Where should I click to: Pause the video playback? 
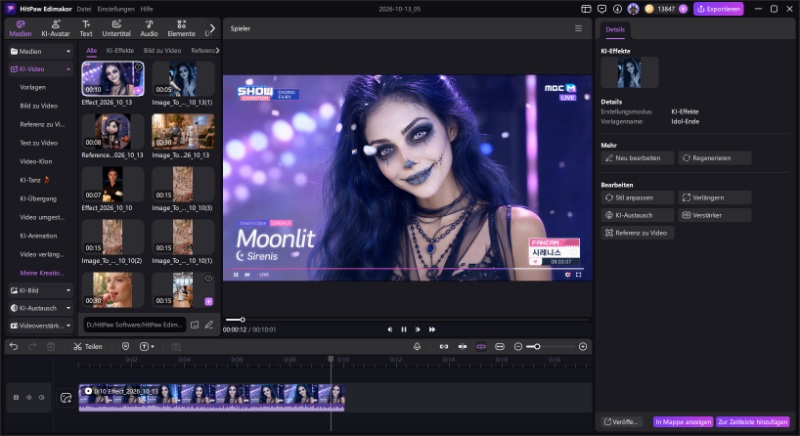[x=404, y=329]
